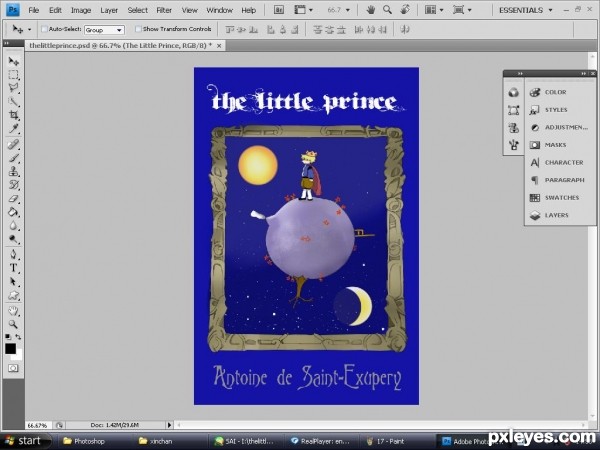Open the ESSENTIALS workspace switcher
This screenshot has height=450, width=600.
click(x=526, y=10)
